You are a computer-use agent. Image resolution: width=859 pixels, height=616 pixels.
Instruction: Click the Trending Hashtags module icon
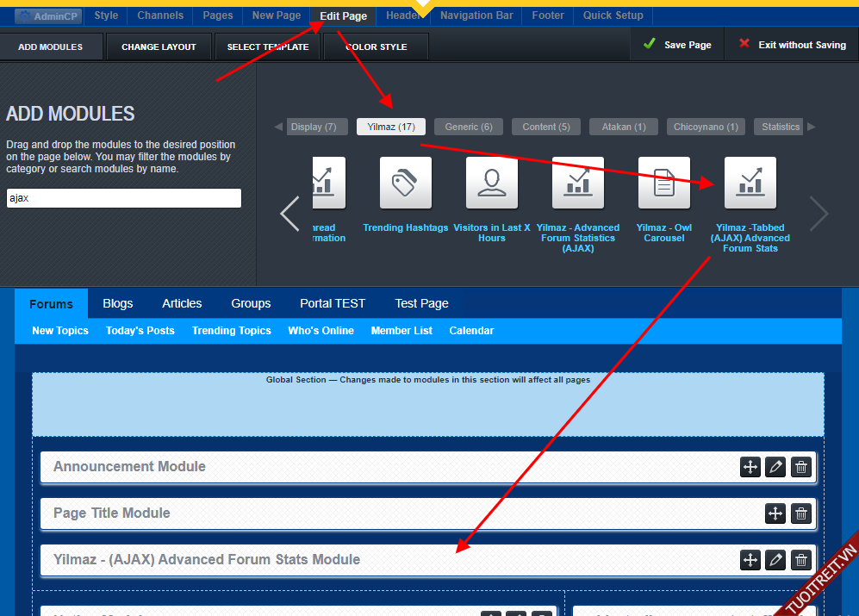[406, 183]
